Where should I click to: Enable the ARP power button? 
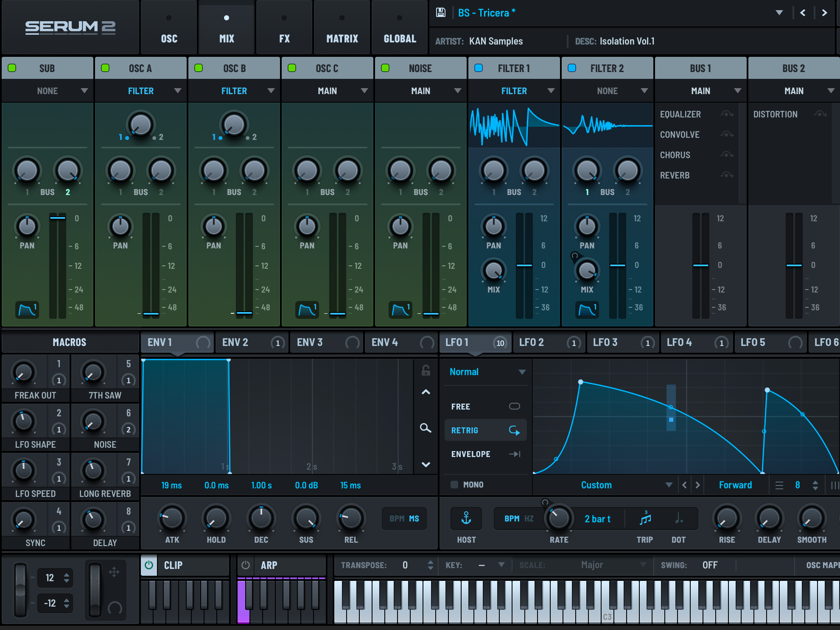tap(246, 565)
